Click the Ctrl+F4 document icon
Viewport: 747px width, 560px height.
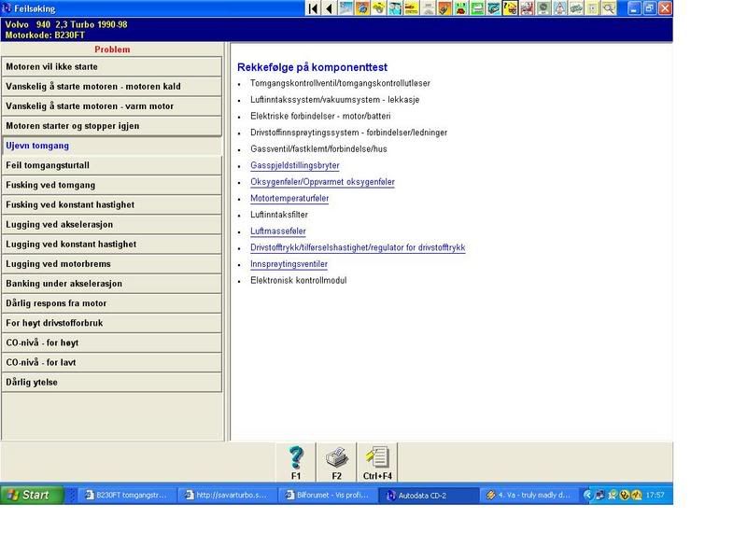coord(377,462)
